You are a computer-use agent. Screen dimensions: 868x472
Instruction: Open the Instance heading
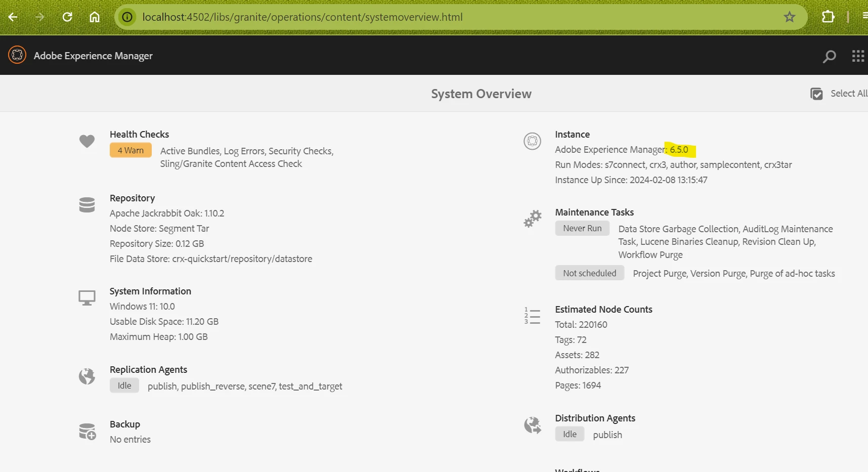[572, 135]
